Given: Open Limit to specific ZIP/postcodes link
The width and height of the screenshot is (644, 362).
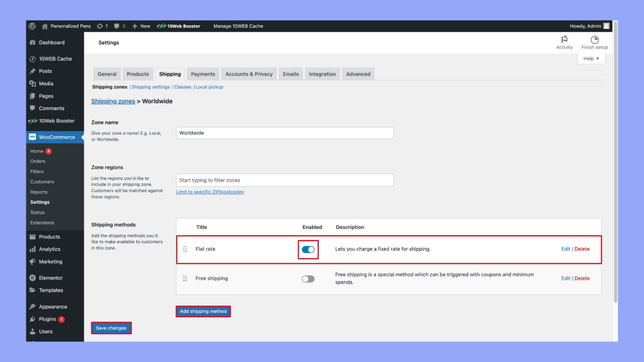Looking at the screenshot, I should [210, 192].
